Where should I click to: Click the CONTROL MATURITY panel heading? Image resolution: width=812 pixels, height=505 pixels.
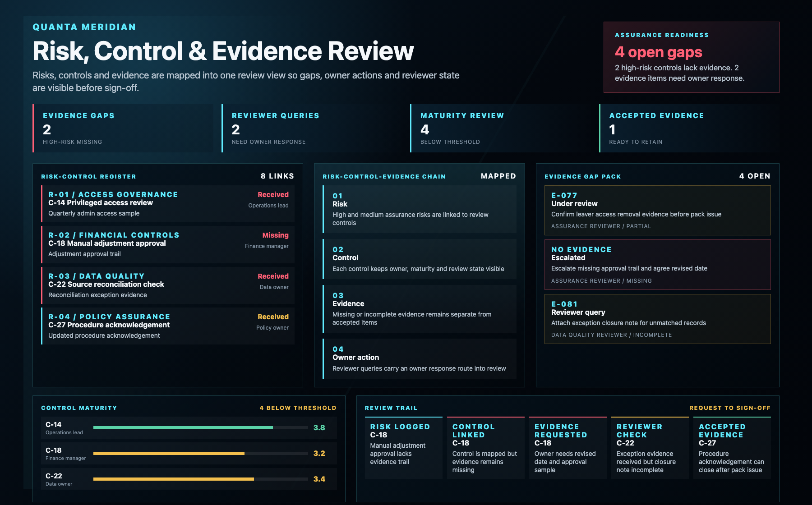79,408
